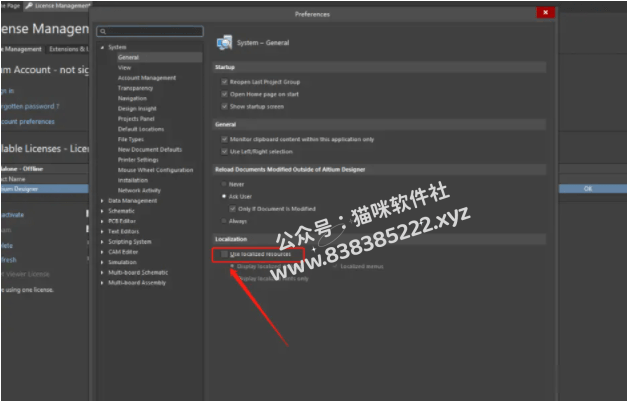
Task: Toggle Only If Document Is Modified
Action: pyautogui.click(x=232, y=209)
